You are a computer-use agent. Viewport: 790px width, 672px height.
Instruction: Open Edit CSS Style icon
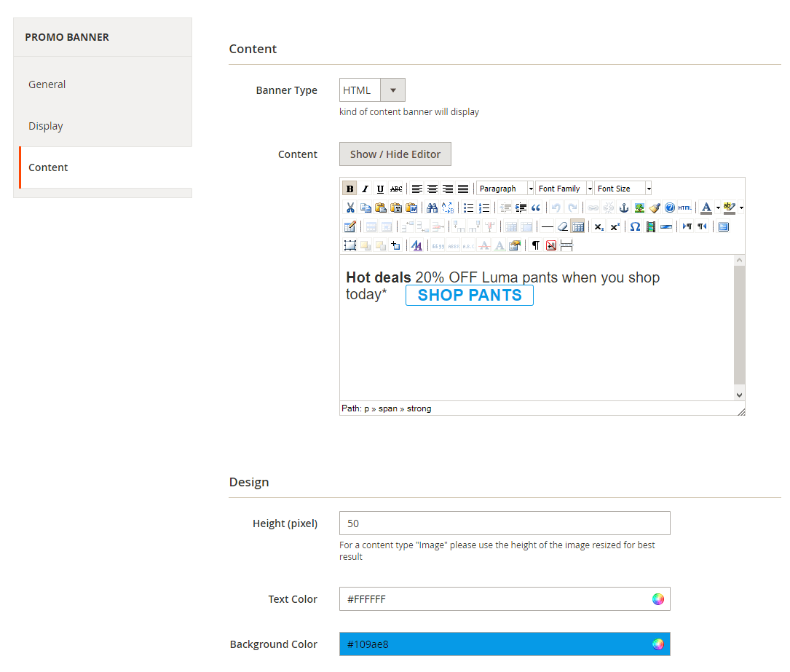coord(416,245)
